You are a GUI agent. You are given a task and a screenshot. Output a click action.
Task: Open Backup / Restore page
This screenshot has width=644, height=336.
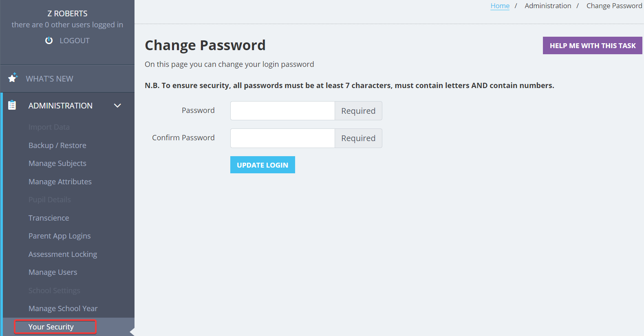click(57, 146)
